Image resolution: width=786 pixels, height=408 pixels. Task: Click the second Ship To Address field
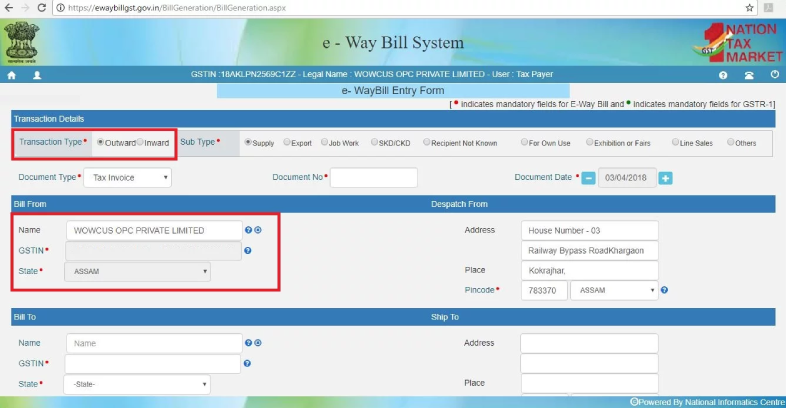(x=590, y=363)
